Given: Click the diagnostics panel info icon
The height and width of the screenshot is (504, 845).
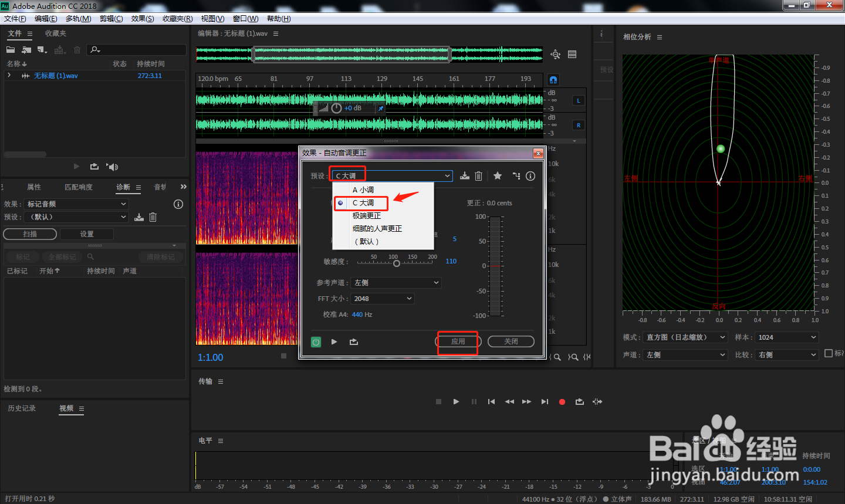Looking at the screenshot, I should (x=178, y=204).
